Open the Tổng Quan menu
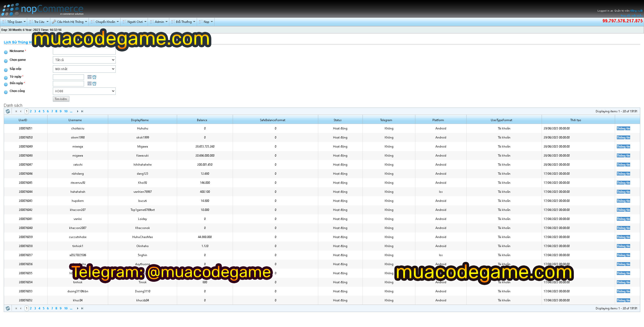Viewport: 644px width, 327px height. [x=14, y=22]
